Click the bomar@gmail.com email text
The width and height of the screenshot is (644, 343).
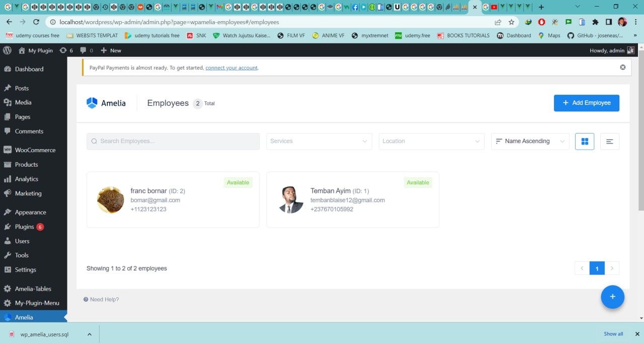tap(155, 200)
